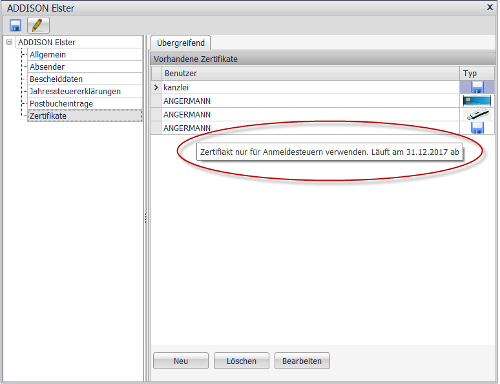This screenshot has height=384, width=500.
Task: Click the floppy type icon in last ANGERMANN row
Action: click(x=477, y=128)
